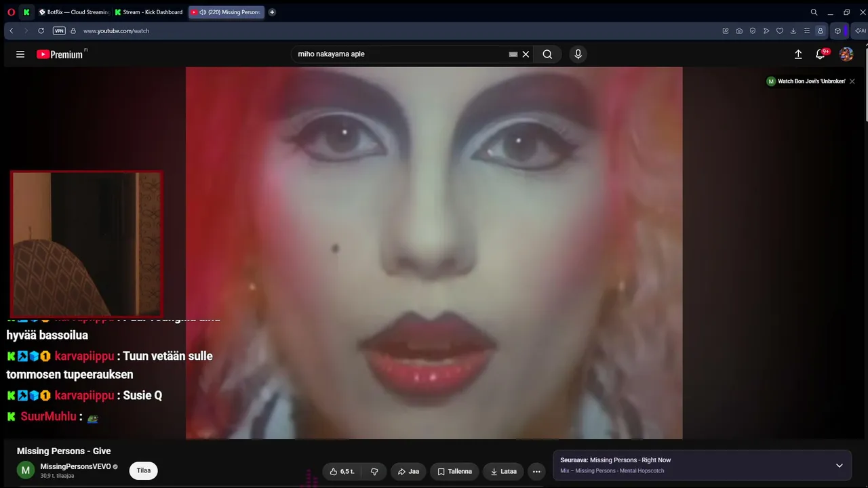Image resolution: width=868 pixels, height=488 pixels.
Task: Toggle the VPN badge
Action: coord(59,30)
